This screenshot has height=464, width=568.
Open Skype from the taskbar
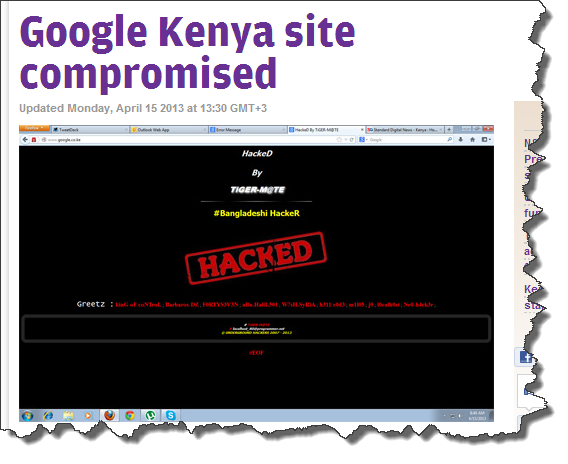click(x=171, y=415)
